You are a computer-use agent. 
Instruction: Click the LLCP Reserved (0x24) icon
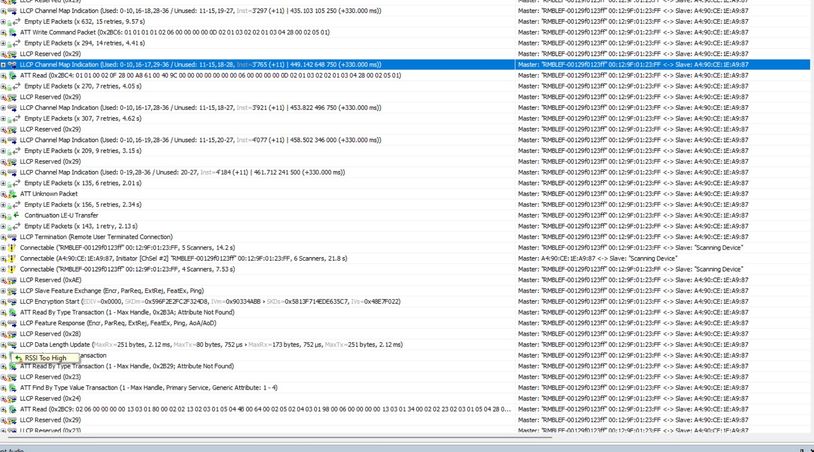pos(12,399)
